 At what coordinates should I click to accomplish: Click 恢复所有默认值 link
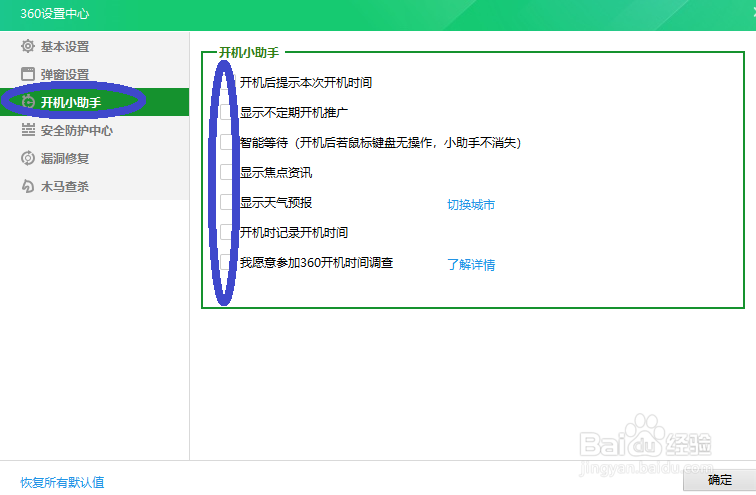tap(62, 482)
